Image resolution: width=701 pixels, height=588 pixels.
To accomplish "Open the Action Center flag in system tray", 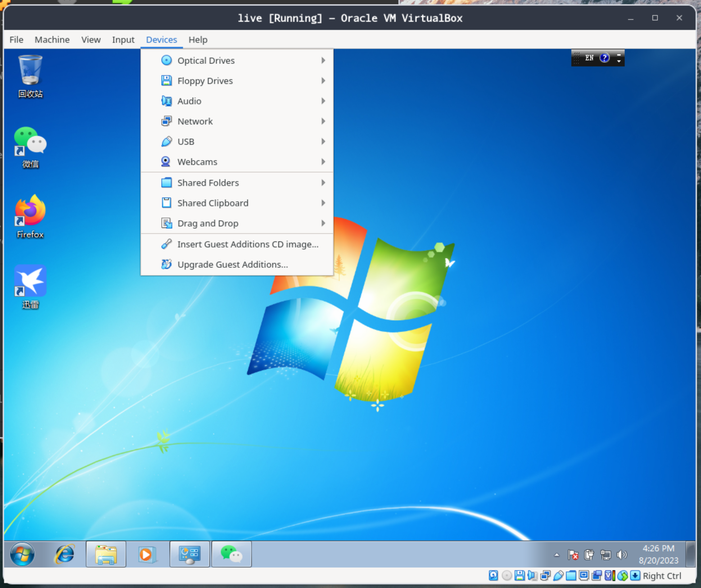I will [x=573, y=555].
